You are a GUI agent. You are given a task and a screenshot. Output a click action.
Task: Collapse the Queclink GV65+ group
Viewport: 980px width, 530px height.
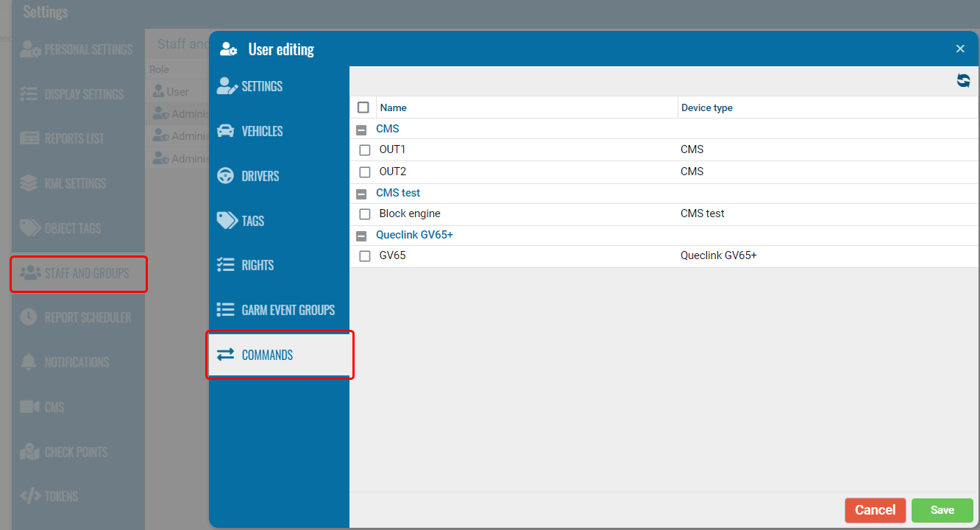tap(361, 236)
